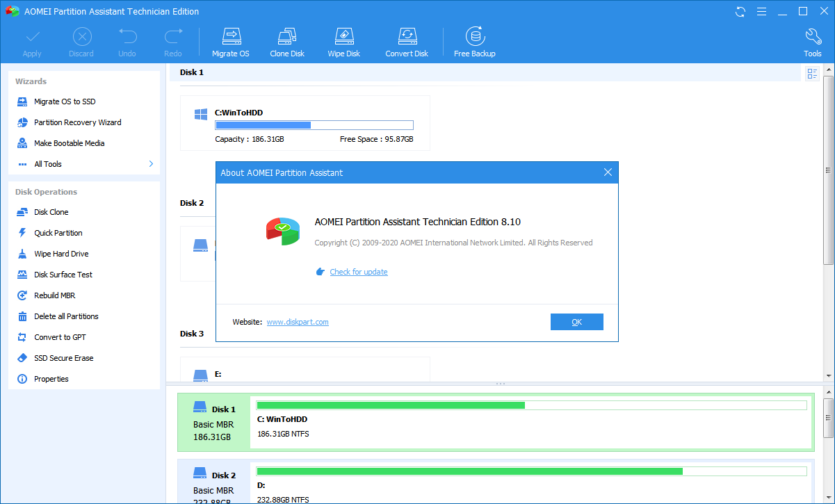Open www.diskpart.com website link

pos(298,322)
